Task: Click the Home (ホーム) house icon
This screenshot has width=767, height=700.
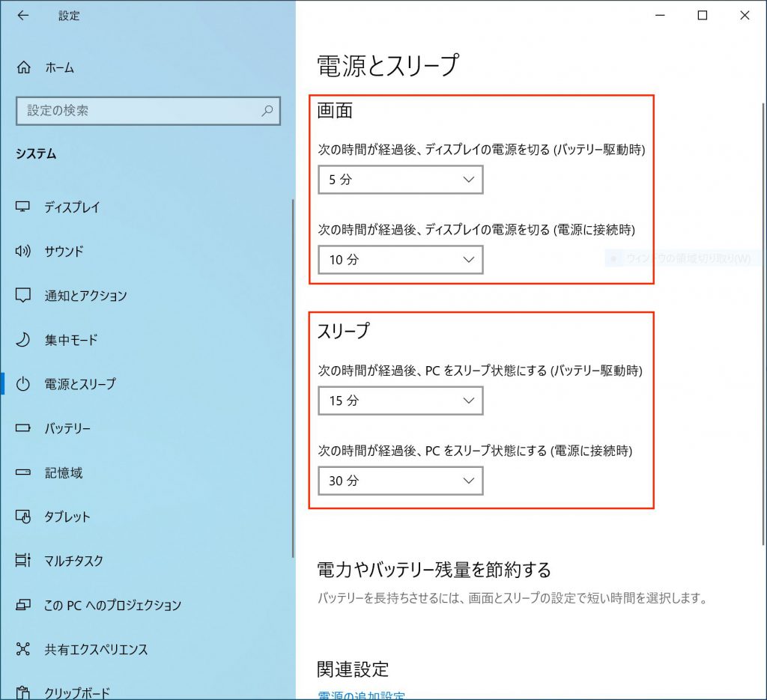Action: click(23, 67)
